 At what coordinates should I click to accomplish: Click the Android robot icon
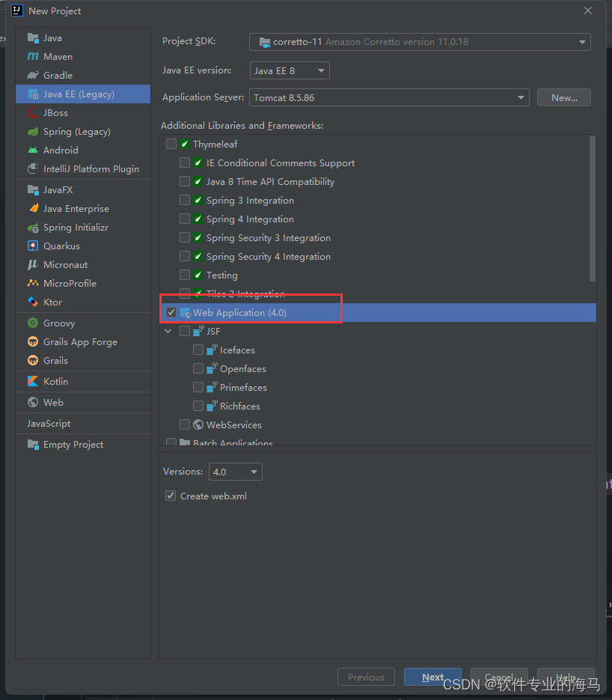33,150
